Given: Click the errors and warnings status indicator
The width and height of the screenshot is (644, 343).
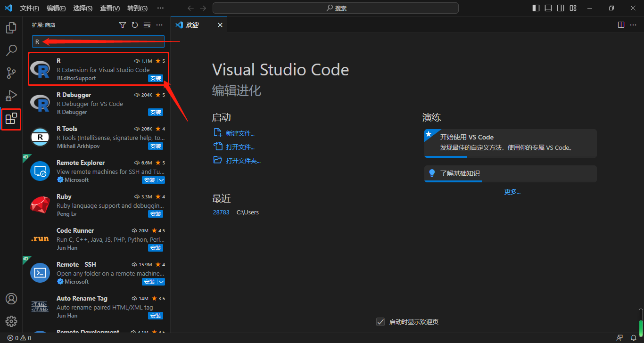Looking at the screenshot, I should 19,338.
